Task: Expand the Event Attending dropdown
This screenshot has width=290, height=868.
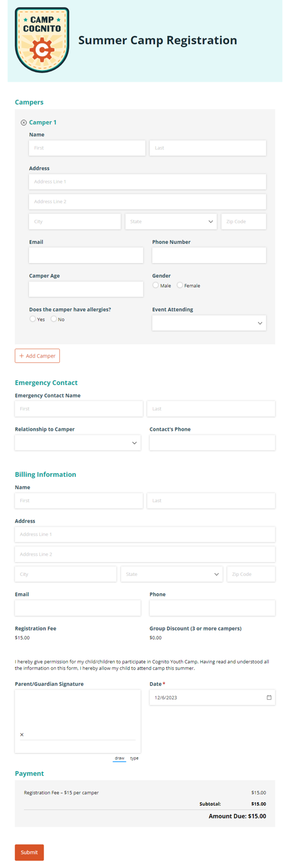Action: (209, 323)
